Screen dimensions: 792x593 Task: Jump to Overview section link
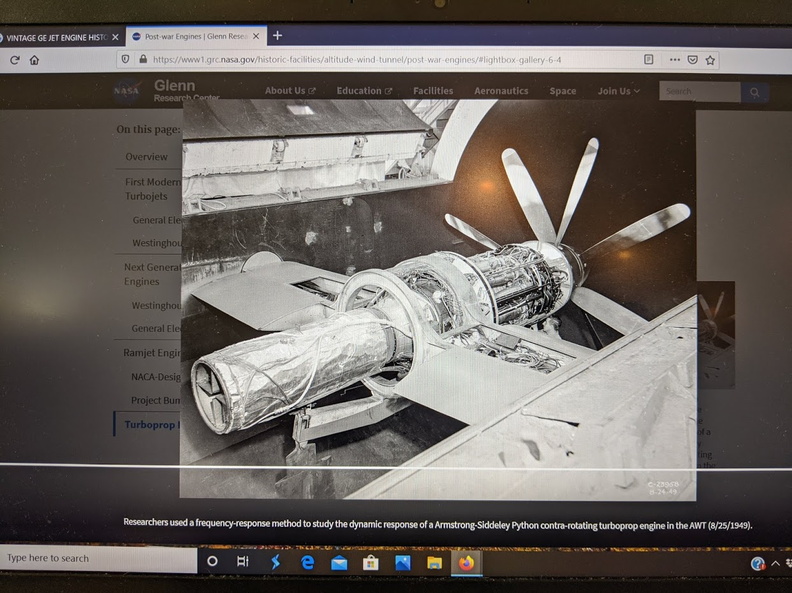(x=146, y=157)
